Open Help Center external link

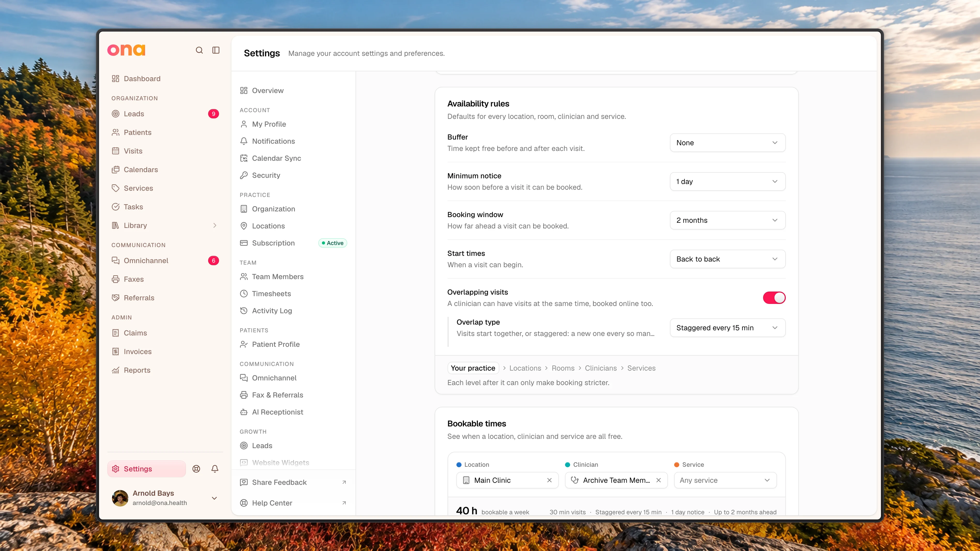pyautogui.click(x=293, y=503)
